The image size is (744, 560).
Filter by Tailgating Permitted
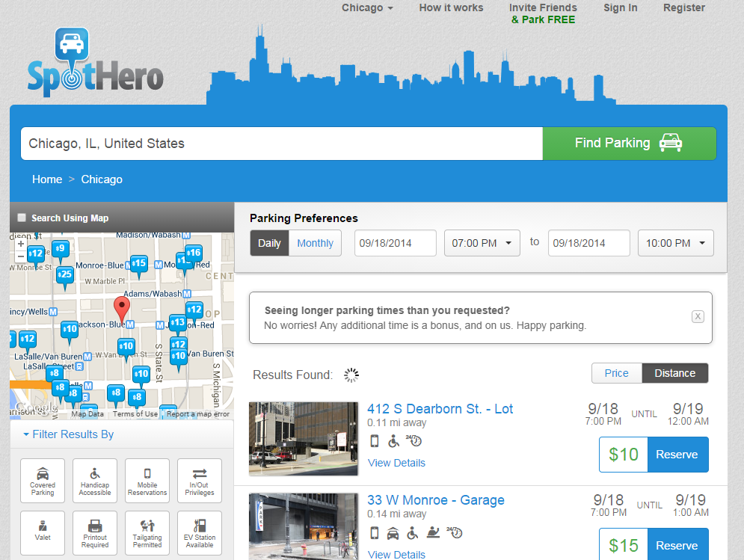[x=147, y=533]
